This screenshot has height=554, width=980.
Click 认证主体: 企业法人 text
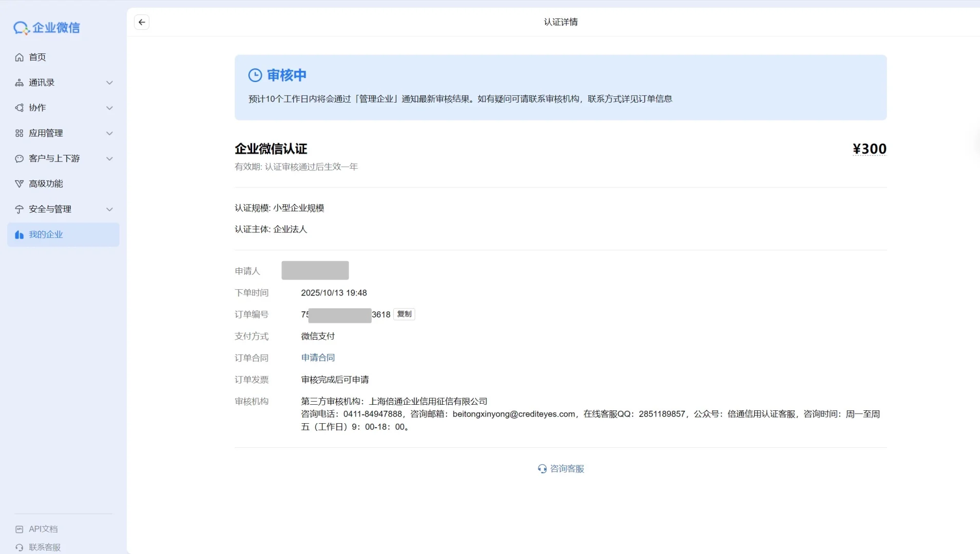click(x=271, y=229)
